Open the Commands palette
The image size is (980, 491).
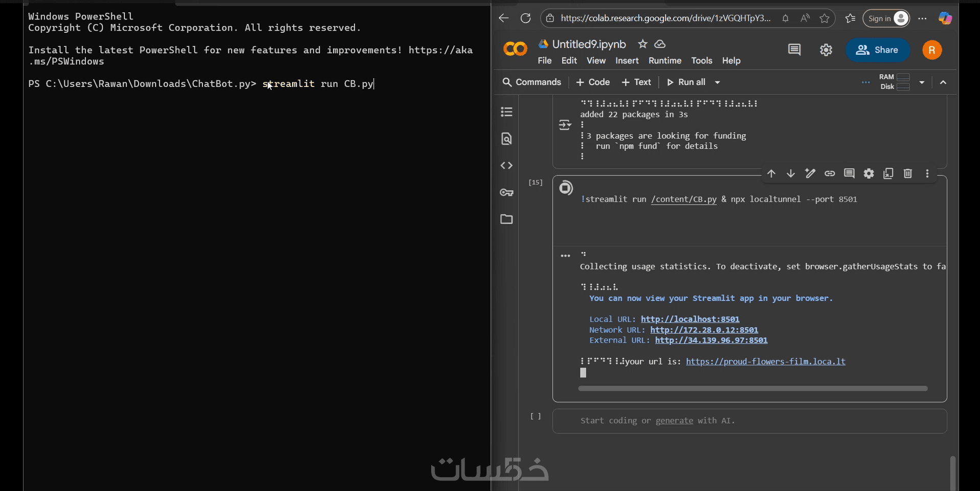532,82
